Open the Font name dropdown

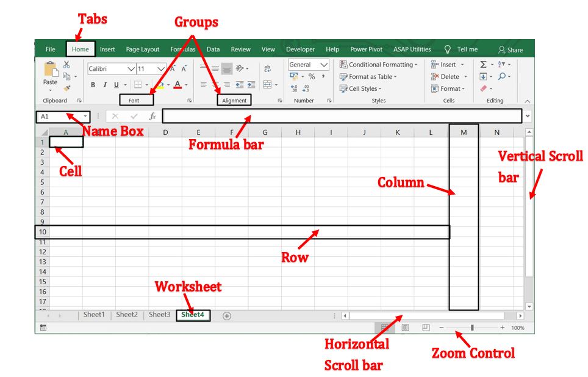click(x=130, y=69)
